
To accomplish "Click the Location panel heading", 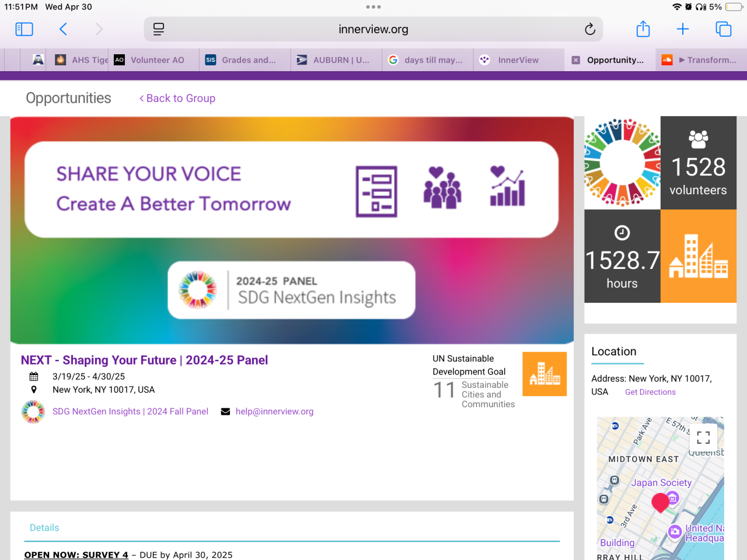I will [x=614, y=352].
